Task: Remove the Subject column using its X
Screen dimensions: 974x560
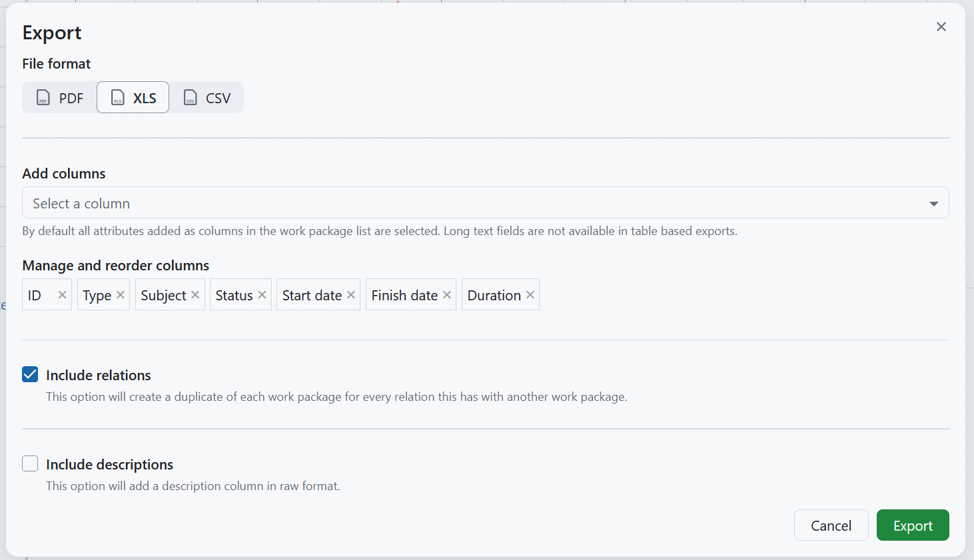Action: 195,295
